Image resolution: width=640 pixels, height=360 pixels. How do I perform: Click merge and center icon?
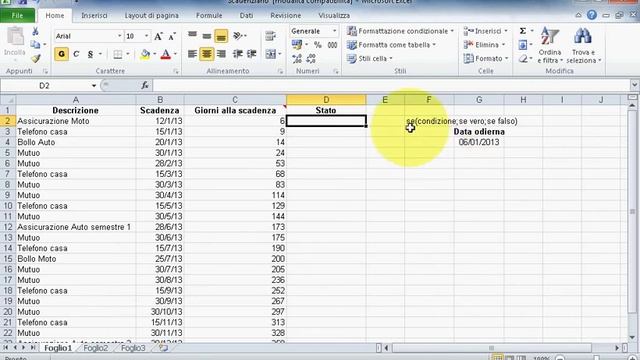[x=271, y=54]
